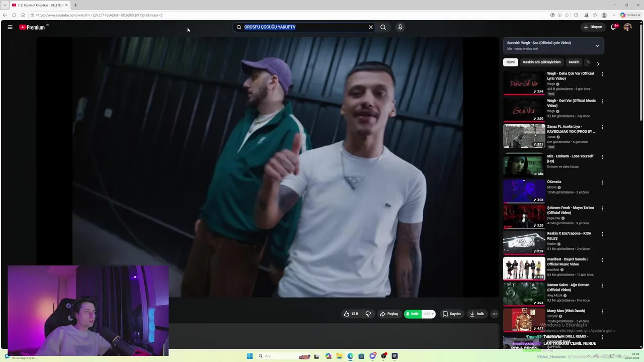
Task: Open Many Men (Wish Death) title
Action: tap(566, 311)
